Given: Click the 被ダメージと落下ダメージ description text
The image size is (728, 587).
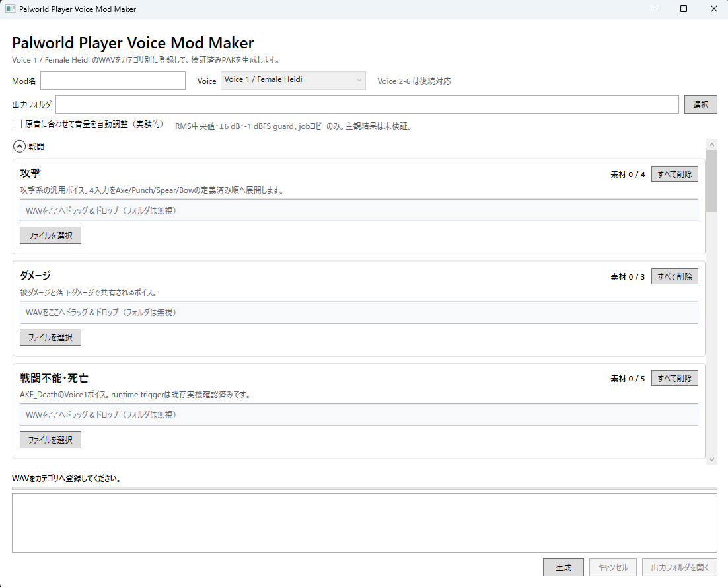Looking at the screenshot, I should [x=89, y=293].
